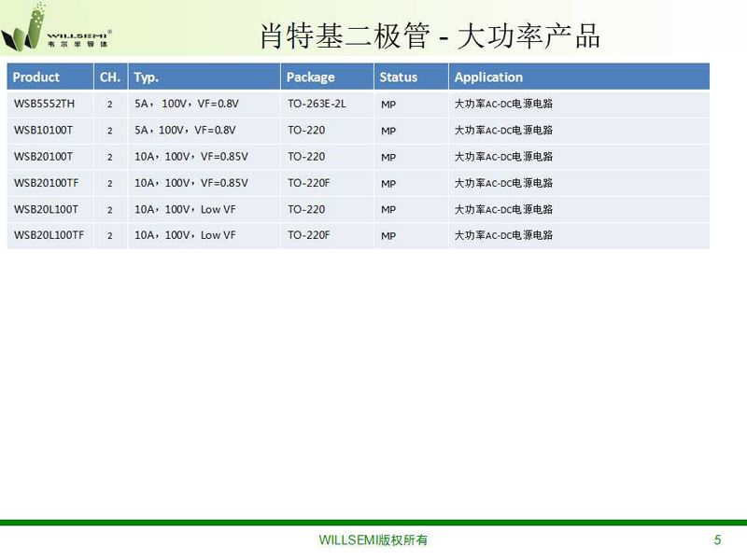Viewport: 747px width, 560px height.
Task: Click MP status of WSB20100T
Action: 388,158
